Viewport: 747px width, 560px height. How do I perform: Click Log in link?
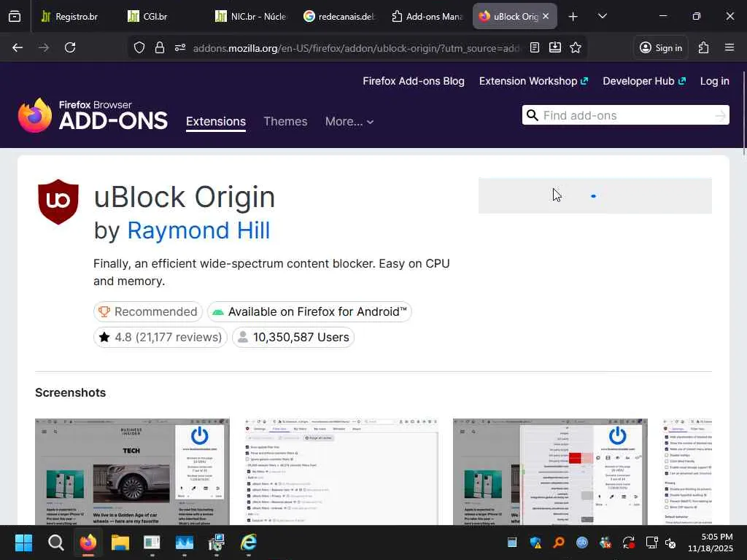pos(715,82)
